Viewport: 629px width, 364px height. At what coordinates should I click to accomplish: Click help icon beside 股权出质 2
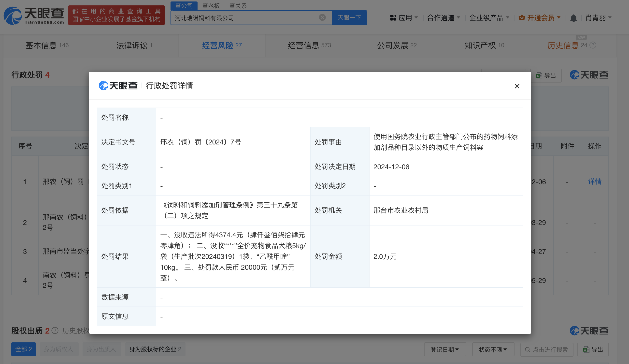tap(55, 331)
